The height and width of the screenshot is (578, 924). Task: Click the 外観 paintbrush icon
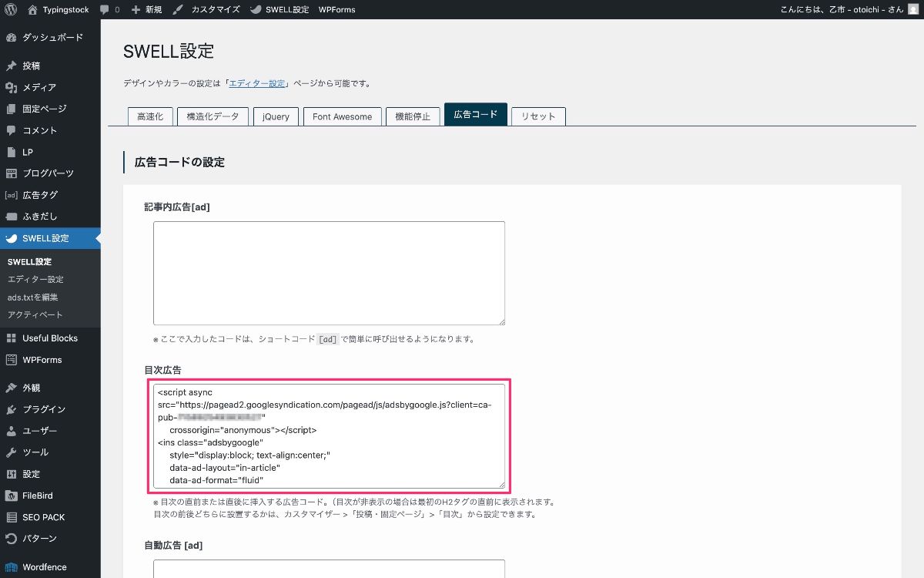11,388
